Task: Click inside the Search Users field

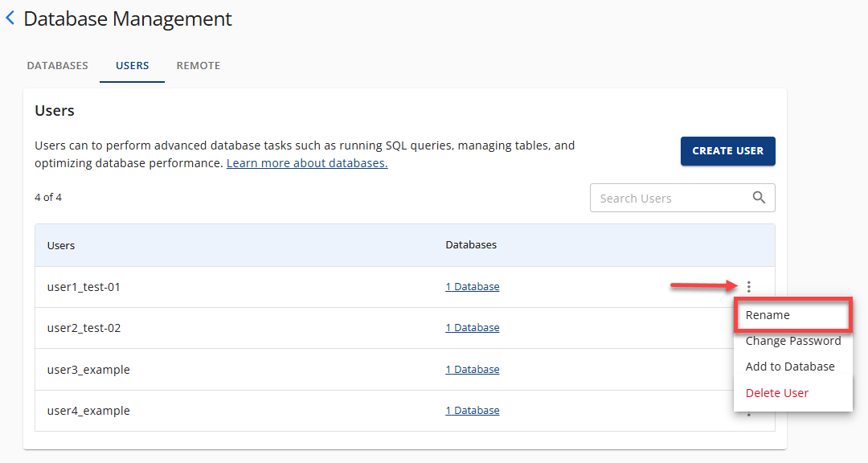Action: (x=667, y=197)
